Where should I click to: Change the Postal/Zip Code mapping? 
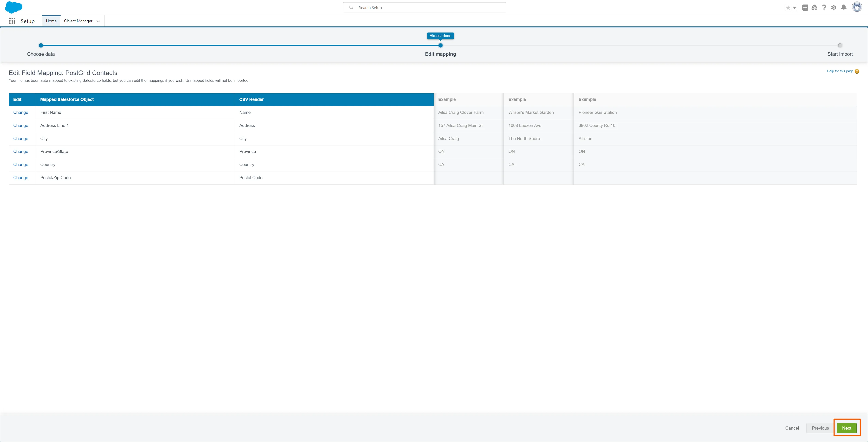click(x=21, y=177)
